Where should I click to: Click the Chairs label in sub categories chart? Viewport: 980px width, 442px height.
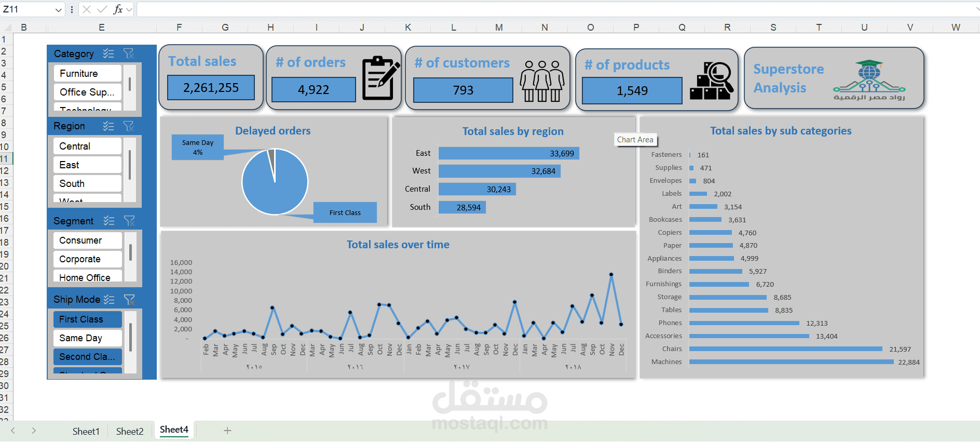tap(672, 349)
